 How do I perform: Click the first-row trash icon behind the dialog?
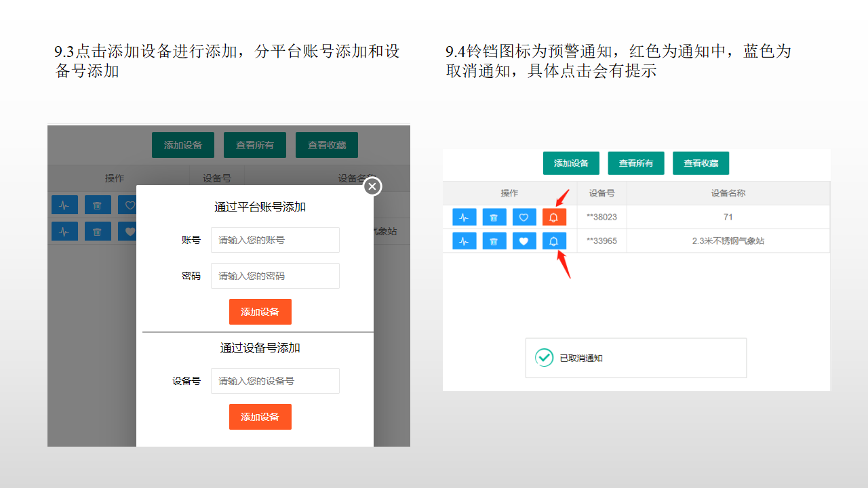(98, 205)
